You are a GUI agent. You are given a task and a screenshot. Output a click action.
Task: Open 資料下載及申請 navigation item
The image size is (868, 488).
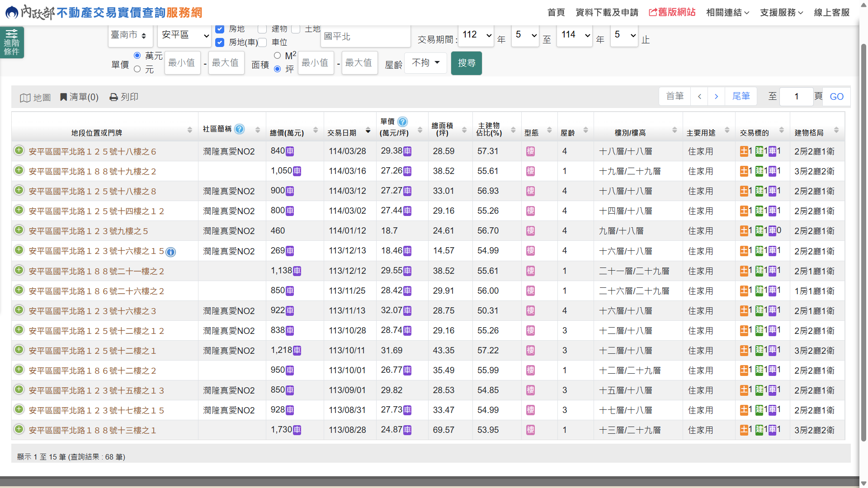607,13
